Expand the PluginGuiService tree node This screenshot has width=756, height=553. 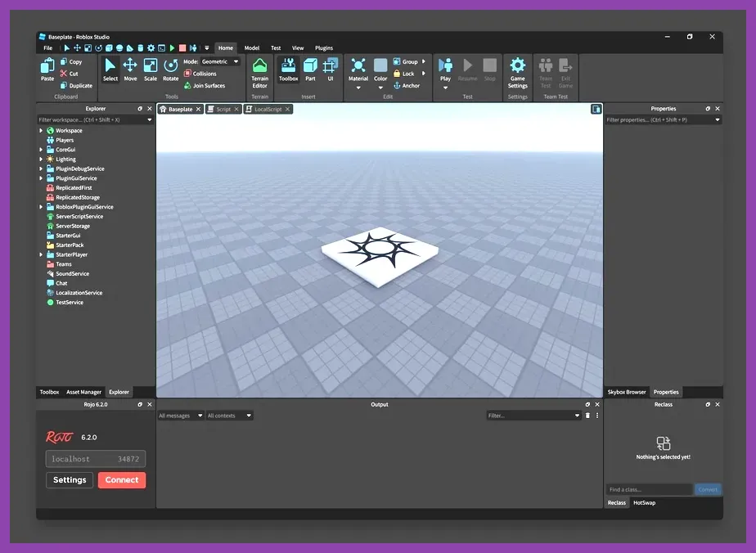(41, 178)
